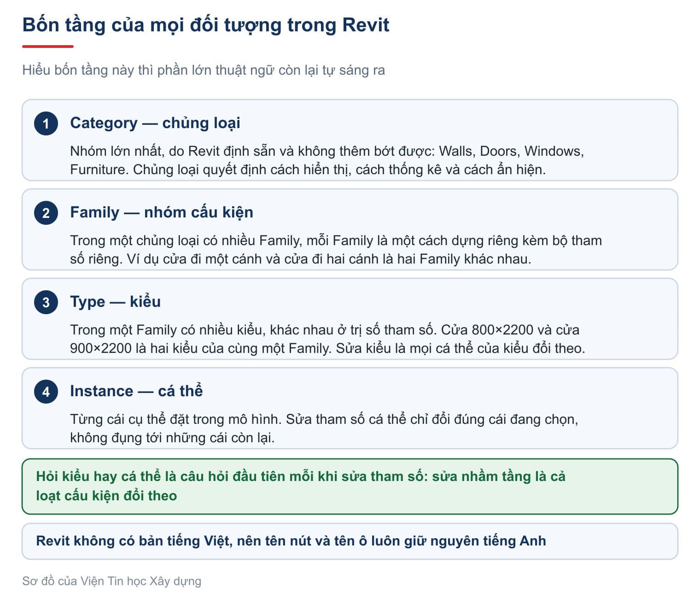This screenshot has width=700, height=598.
Task: Select heading 'Instance — cá thể'
Action: pyautogui.click(x=136, y=391)
